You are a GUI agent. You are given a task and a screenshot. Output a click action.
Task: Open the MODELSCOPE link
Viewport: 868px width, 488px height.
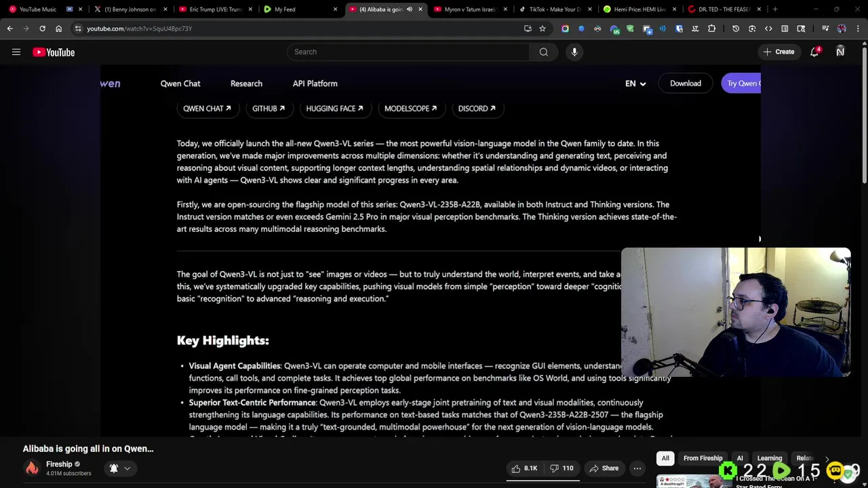pyautogui.click(x=410, y=108)
